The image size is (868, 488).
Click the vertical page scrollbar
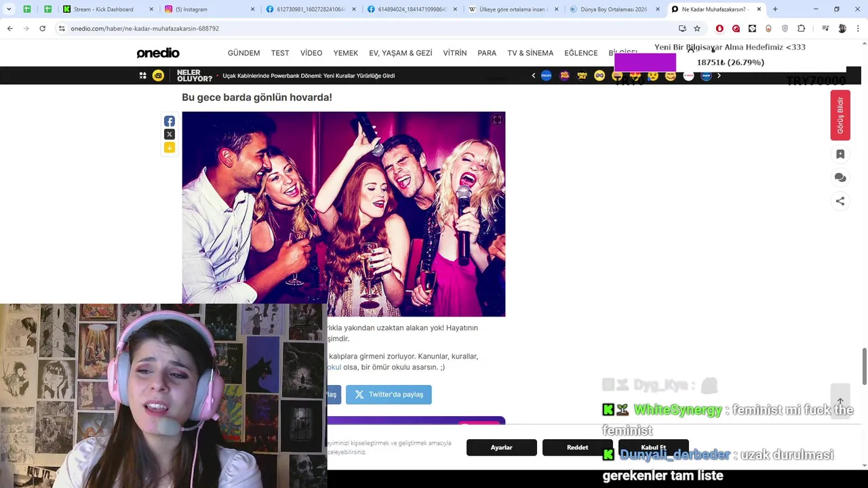point(864,366)
